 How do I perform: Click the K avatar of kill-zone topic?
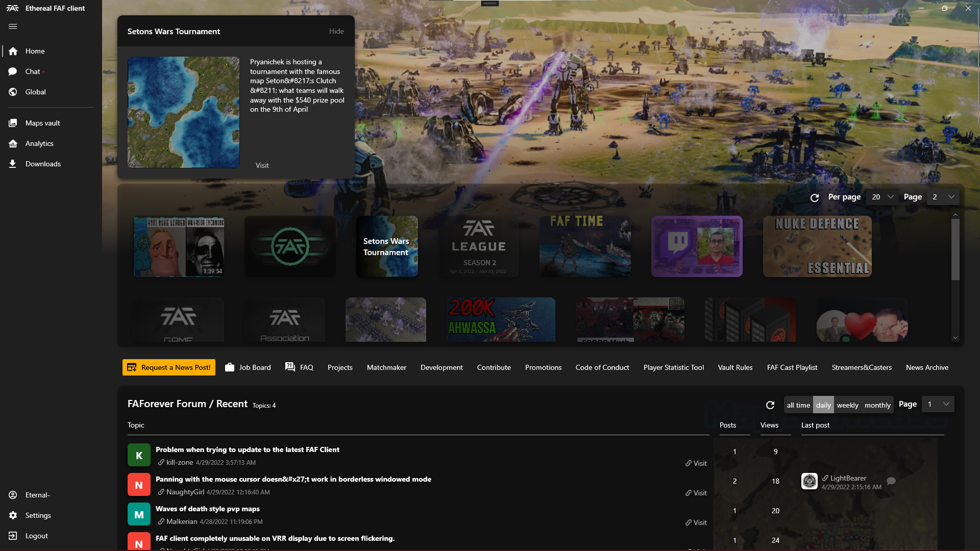139,455
